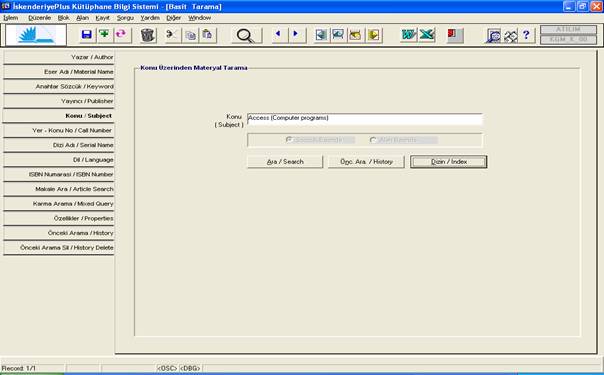Open the Alan menu
Viewport: 604px width, 375px height.
tap(82, 18)
